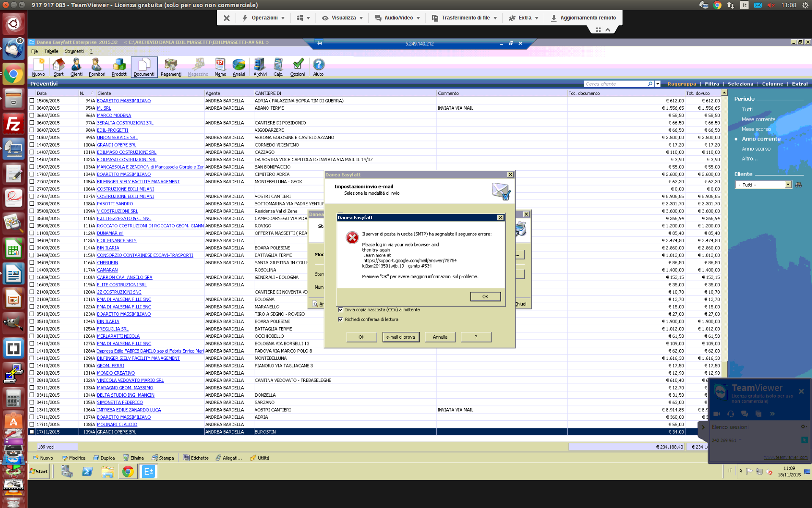Viewport: 812px width, 508px height.
Task: Click the Cerca cliente search field
Action: point(615,84)
